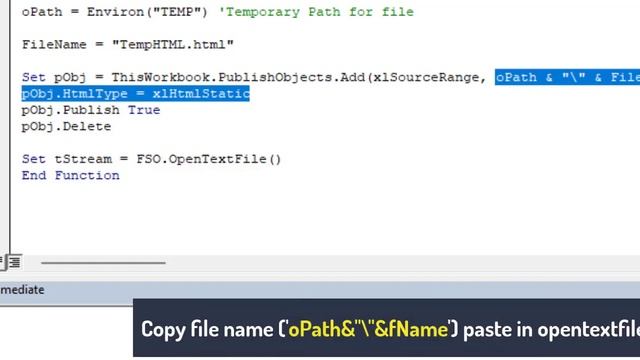Click the selected 'oPath & "\" & File' text

click(567, 77)
